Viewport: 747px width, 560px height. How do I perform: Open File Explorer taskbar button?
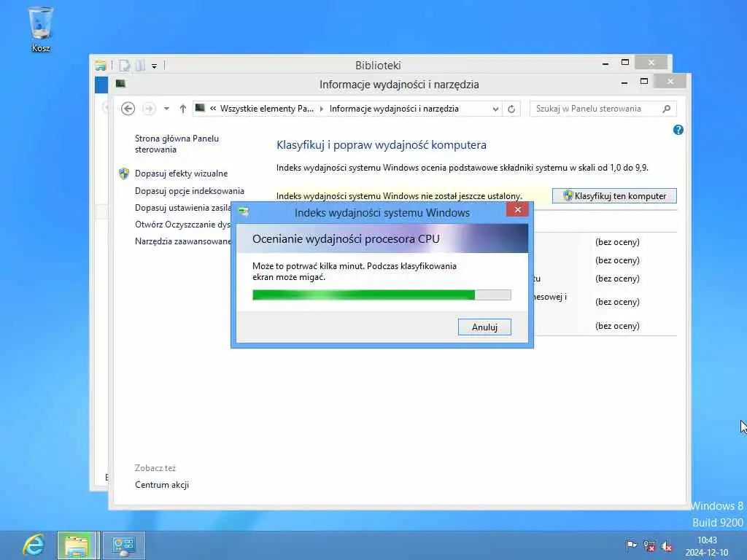(77, 545)
